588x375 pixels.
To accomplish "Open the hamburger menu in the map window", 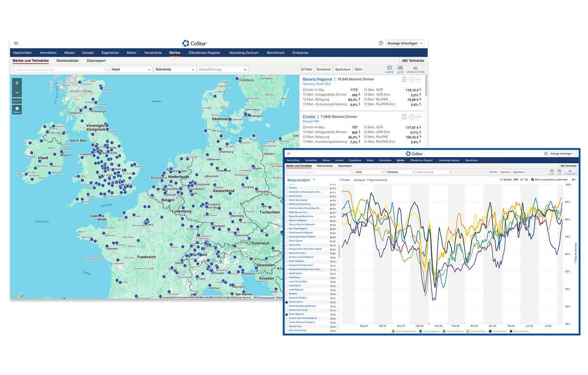I will click(x=16, y=43).
